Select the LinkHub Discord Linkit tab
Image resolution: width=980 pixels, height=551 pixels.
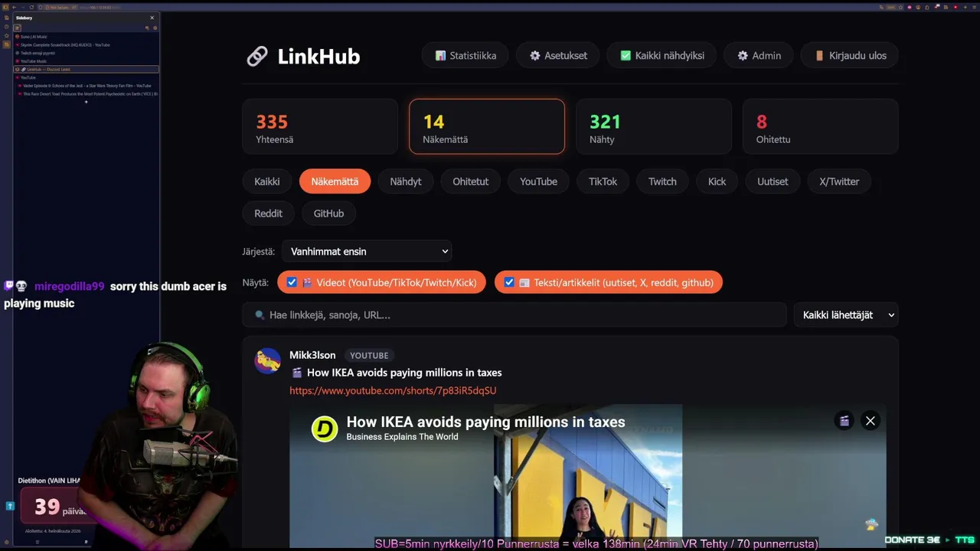click(x=87, y=69)
